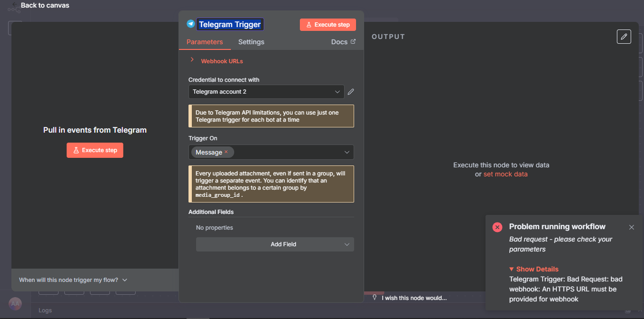The image size is (644, 319).
Task: Click the AA user avatar at bottom left
Action: click(x=15, y=304)
